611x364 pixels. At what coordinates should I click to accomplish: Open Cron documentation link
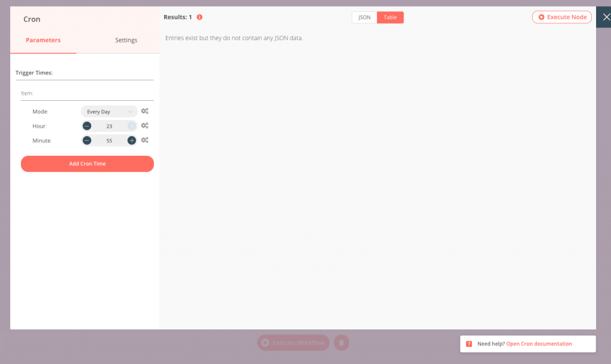click(539, 344)
